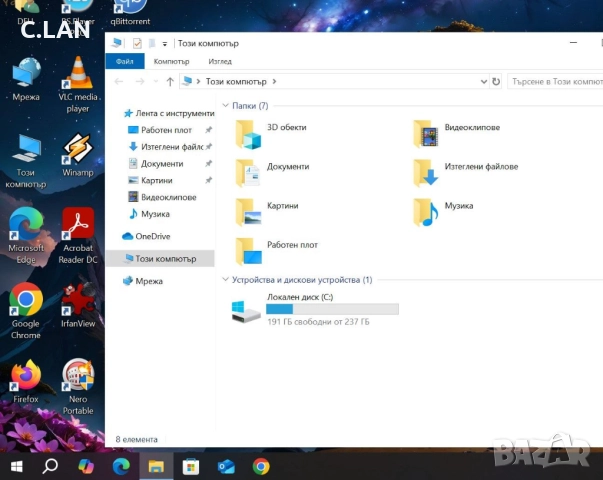Select the Музика folder in main pane
603x480 pixels.
[x=443, y=213]
